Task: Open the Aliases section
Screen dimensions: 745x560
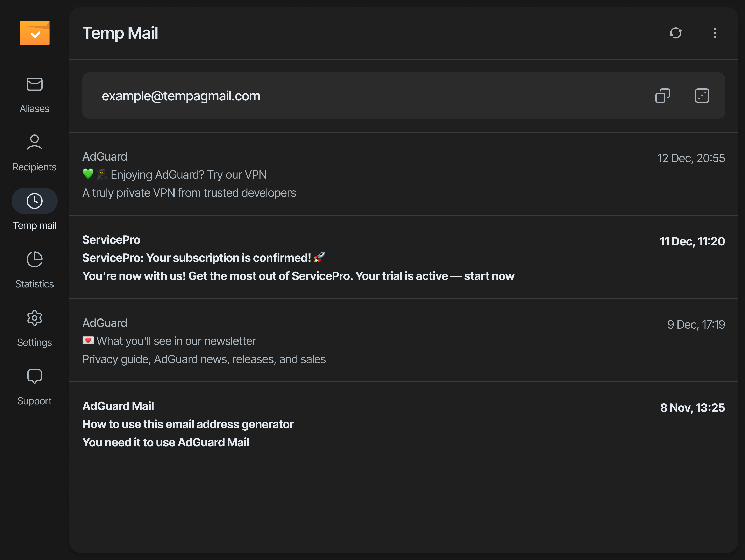Action: click(34, 85)
